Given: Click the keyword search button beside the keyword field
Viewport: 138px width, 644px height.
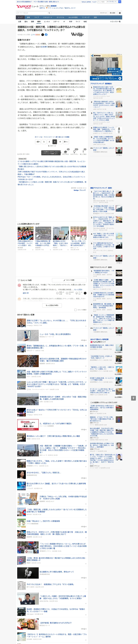Looking at the screenshot, I should pyautogui.click(x=49, y=13).
